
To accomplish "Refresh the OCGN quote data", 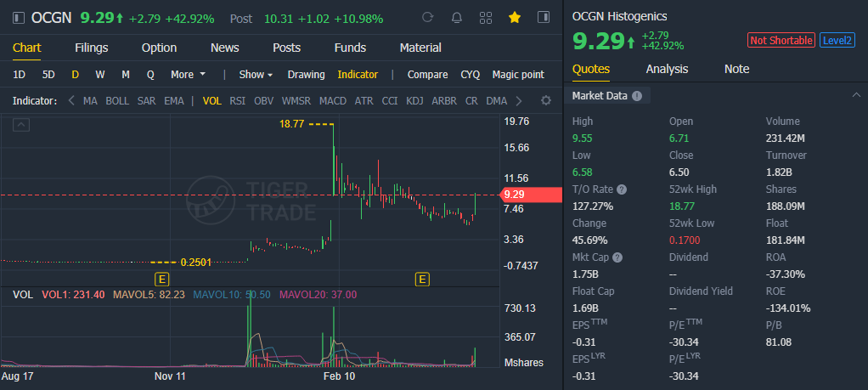I will tap(427, 17).
